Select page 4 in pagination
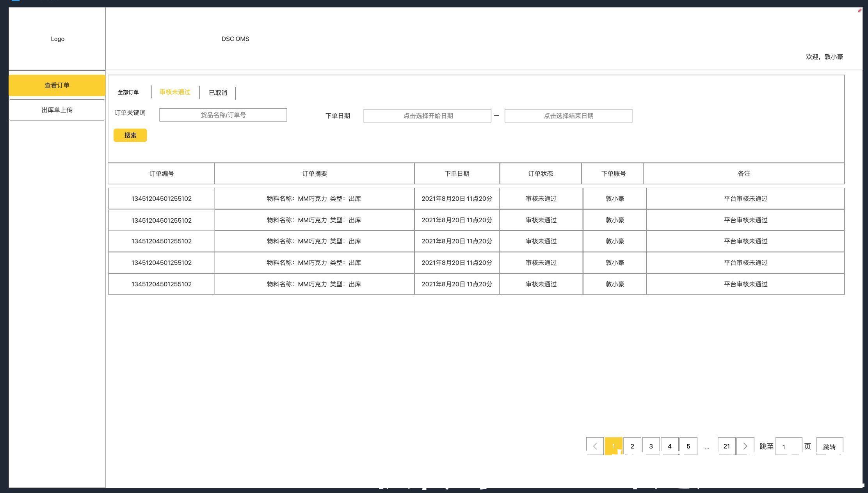The image size is (868, 493). click(670, 446)
